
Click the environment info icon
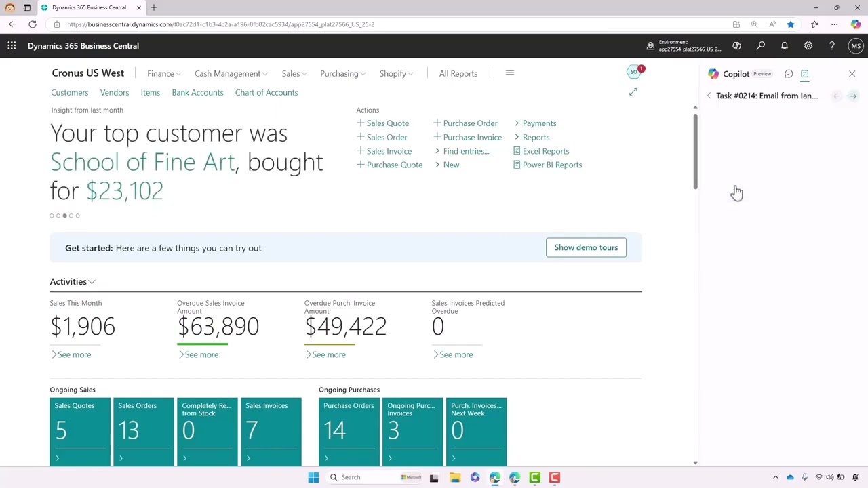point(650,46)
